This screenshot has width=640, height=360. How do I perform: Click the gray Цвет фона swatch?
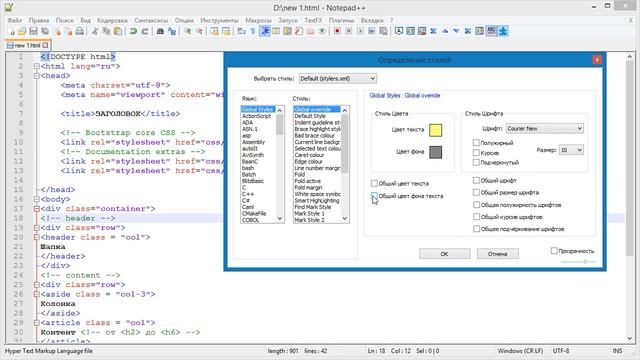[x=436, y=152]
